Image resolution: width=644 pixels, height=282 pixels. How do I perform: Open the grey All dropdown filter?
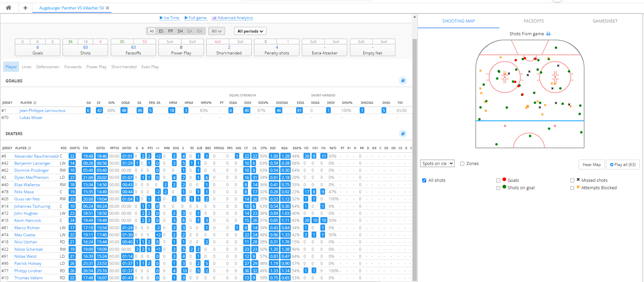tap(216, 31)
